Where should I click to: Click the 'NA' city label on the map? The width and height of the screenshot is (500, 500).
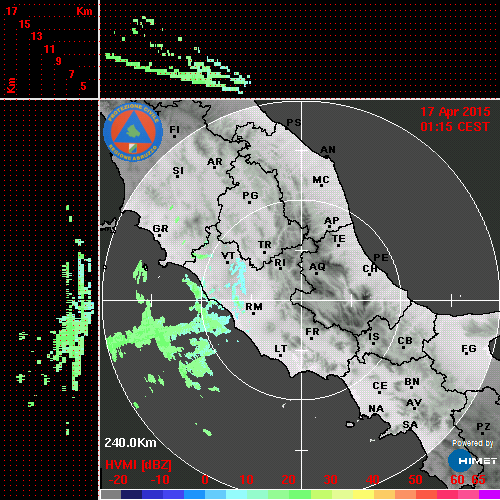(376, 409)
